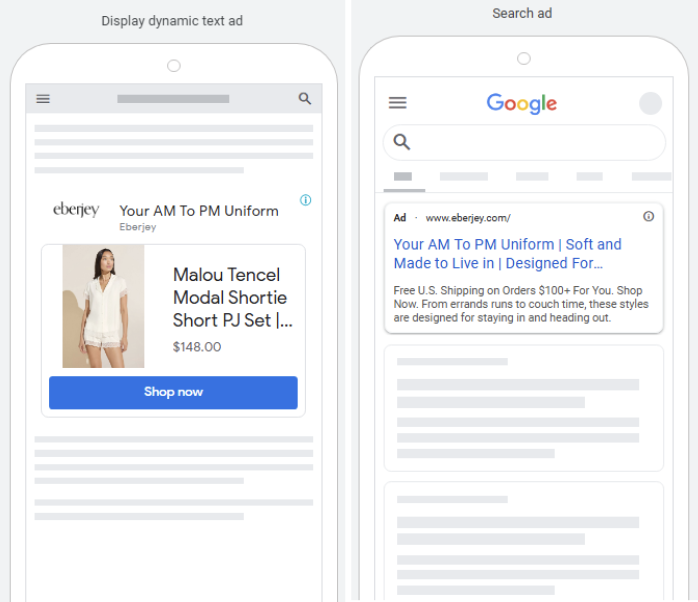The width and height of the screenshot is (698, 602).
Task: Click the 'Search ad' heading
Action: [522, 13]
